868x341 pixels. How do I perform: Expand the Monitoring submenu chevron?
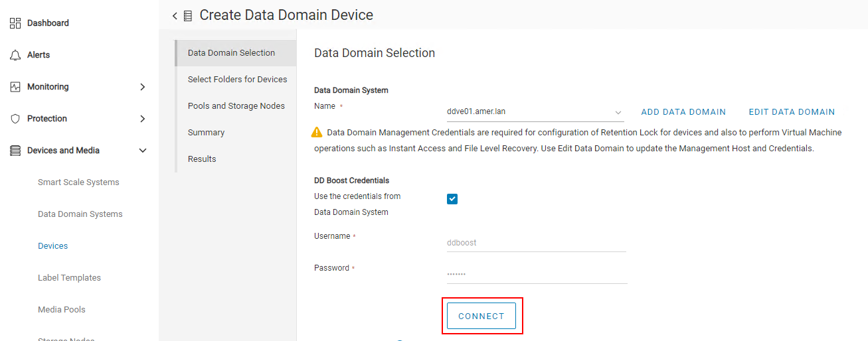[x=142, y=87]
